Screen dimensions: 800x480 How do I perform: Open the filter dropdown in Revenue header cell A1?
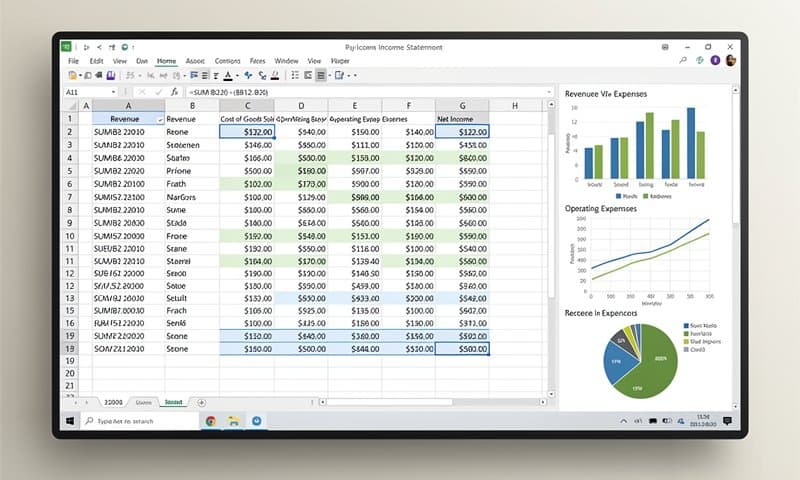pos(160,120)
